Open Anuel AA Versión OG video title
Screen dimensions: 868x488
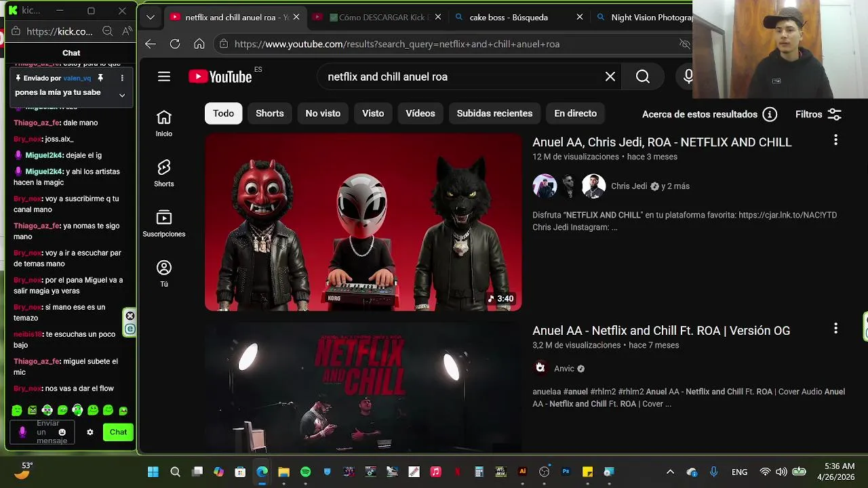pyautogui.click(x=661, y=331)
